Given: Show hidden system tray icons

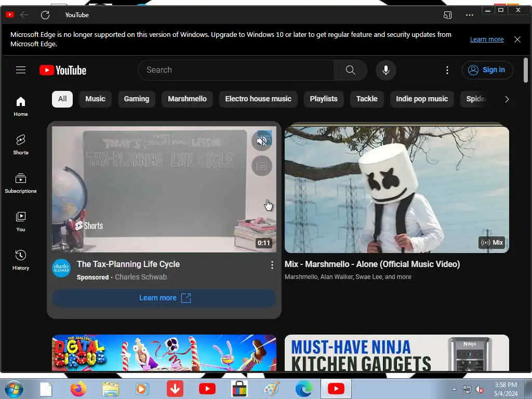Looking at the screenshot, I should 454,389.
